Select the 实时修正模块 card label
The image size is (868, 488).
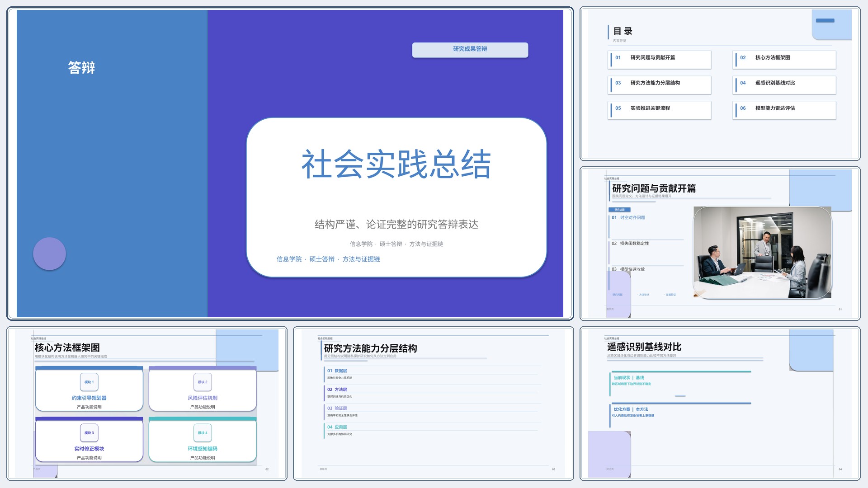click(89, 449)
